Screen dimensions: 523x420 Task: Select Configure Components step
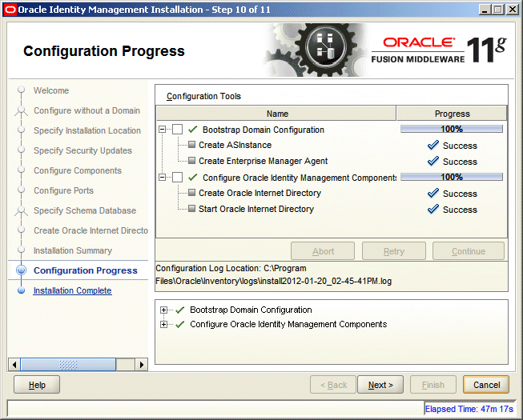point(78,170)
